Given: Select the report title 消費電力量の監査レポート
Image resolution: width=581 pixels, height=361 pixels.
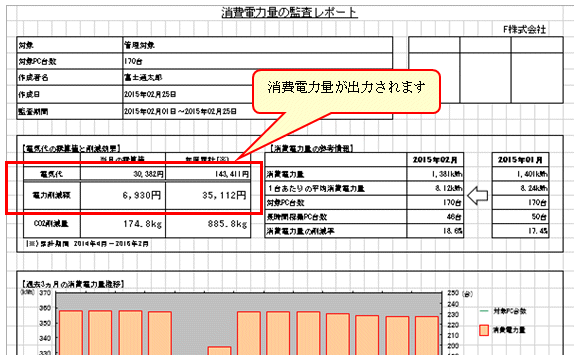Looking at the screenshot, I should [x=289, y=13].
